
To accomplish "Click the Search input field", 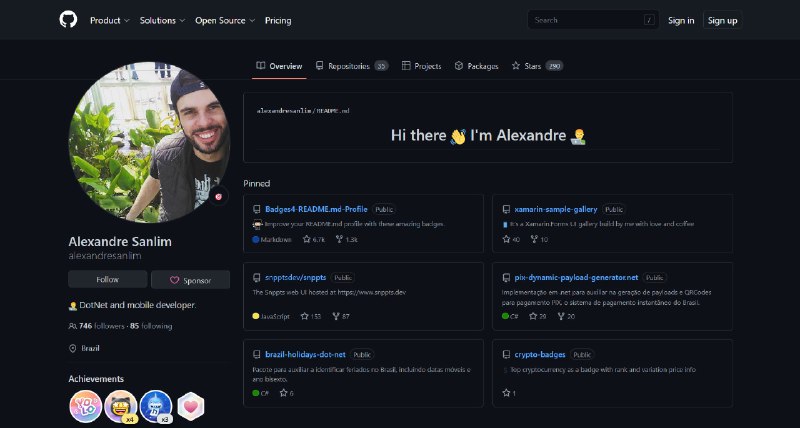I will click(593, 20).
